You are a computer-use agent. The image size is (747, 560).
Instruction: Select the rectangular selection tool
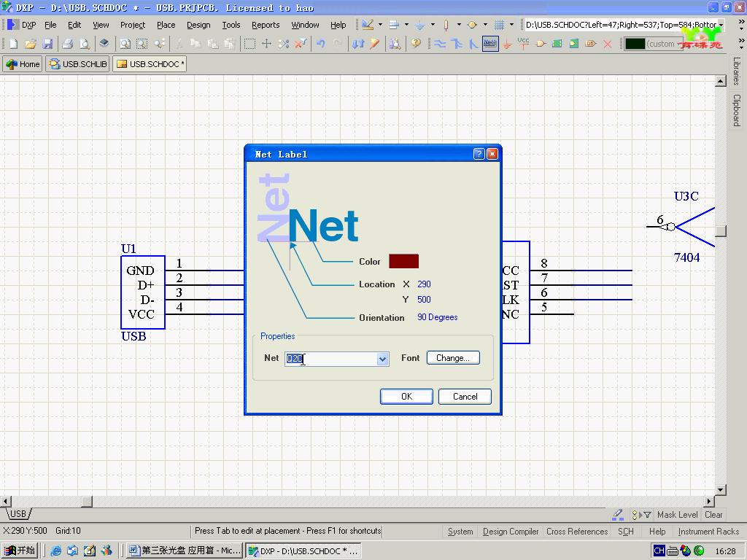click(x=249, y=44)
